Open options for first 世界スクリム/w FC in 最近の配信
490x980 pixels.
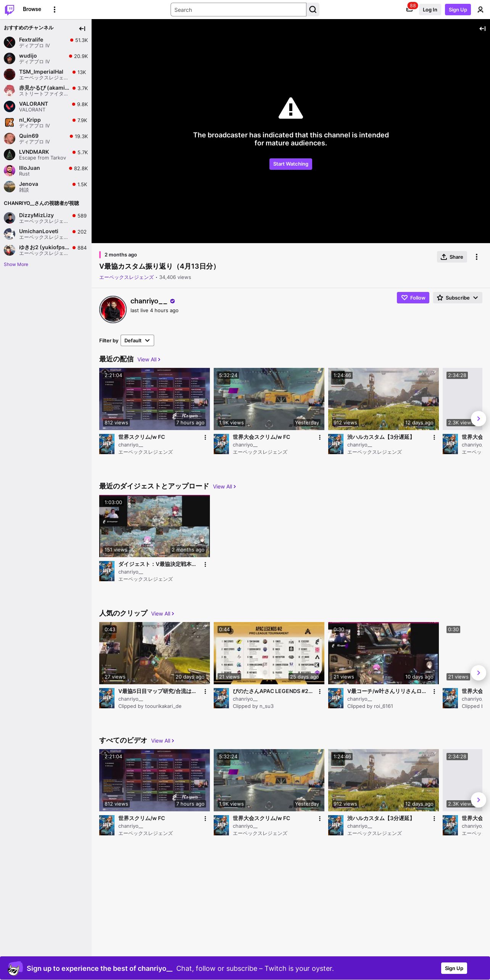(x=205, y=437)
